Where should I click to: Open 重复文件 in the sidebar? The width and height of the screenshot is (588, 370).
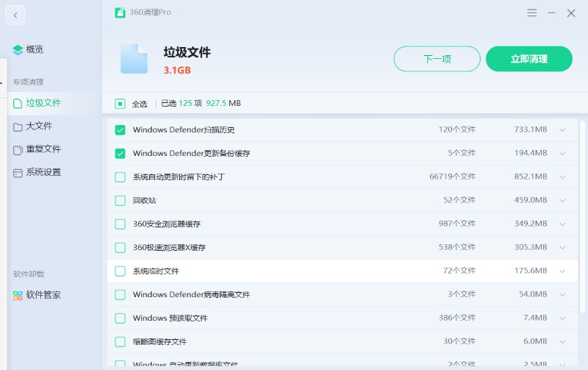(x=43, y=149)
